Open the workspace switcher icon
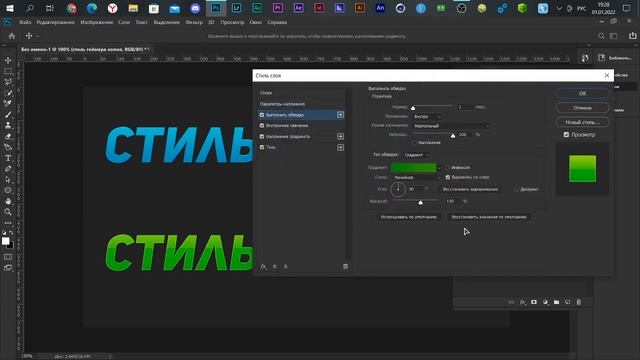Viewport: 640px width, 360px height. coord(613,36)
